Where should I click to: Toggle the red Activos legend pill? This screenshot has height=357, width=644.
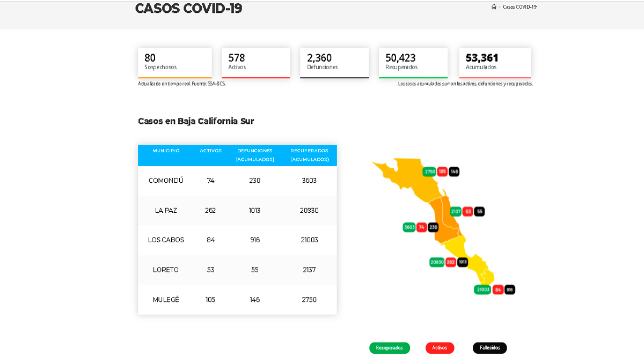click(x=440, y=348)
